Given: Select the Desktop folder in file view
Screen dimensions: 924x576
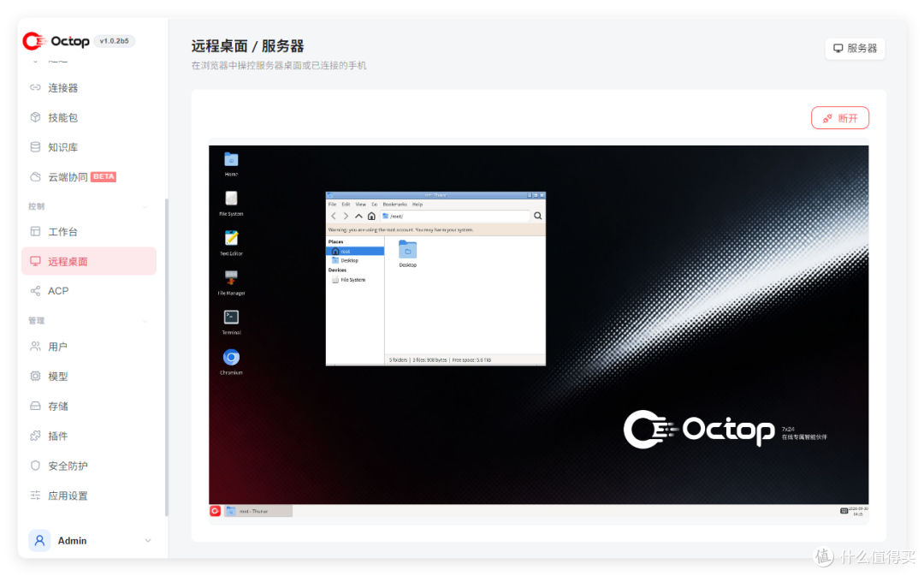Looking at the screenshot, I should pos(408,254).
